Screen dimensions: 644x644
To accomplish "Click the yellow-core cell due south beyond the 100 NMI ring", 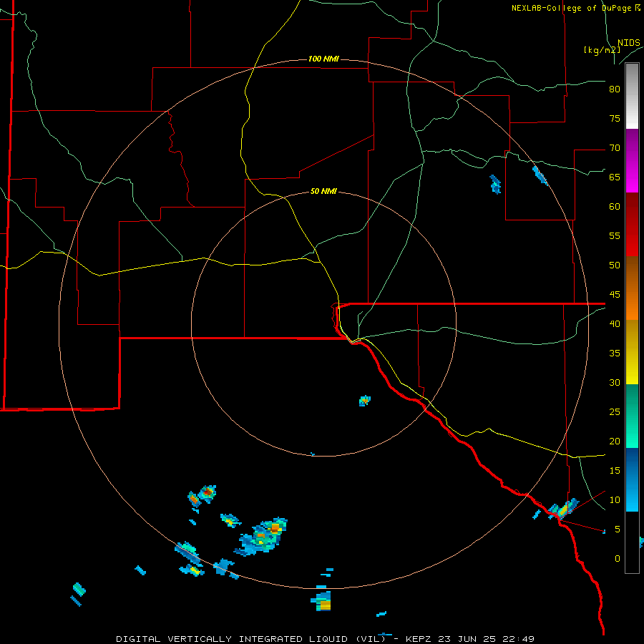I will pos(322,600).
